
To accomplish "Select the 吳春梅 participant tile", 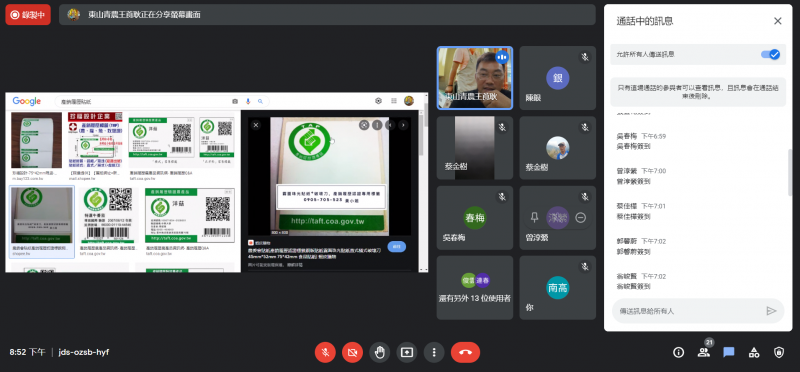I will (474, 218).
